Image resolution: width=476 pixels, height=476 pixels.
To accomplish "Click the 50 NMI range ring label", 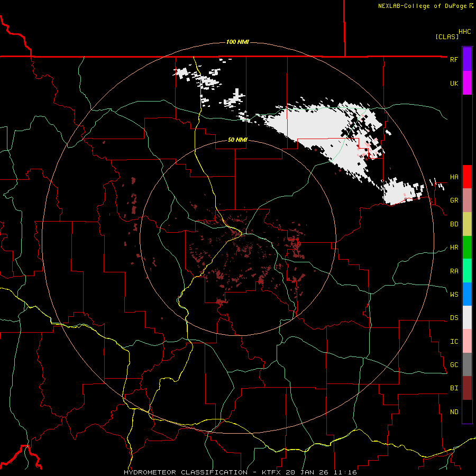I will pyautogui.click(x=237, y=140).
